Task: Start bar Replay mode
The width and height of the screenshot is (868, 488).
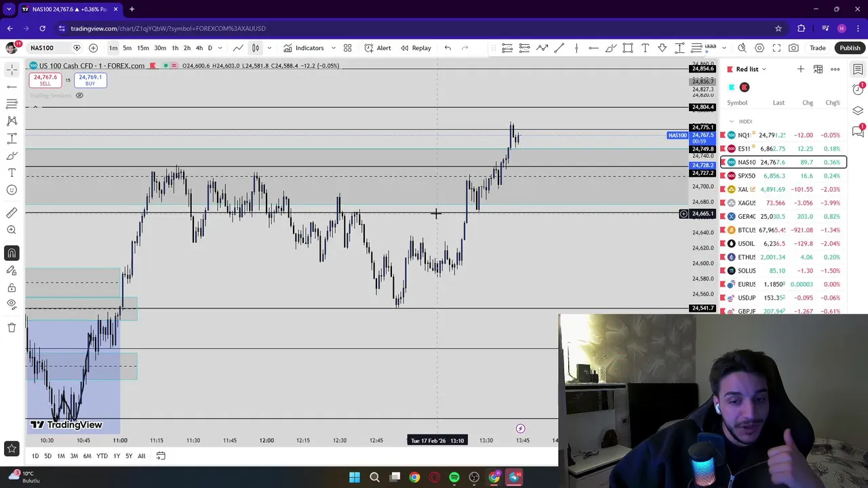Action: (415, 48)
